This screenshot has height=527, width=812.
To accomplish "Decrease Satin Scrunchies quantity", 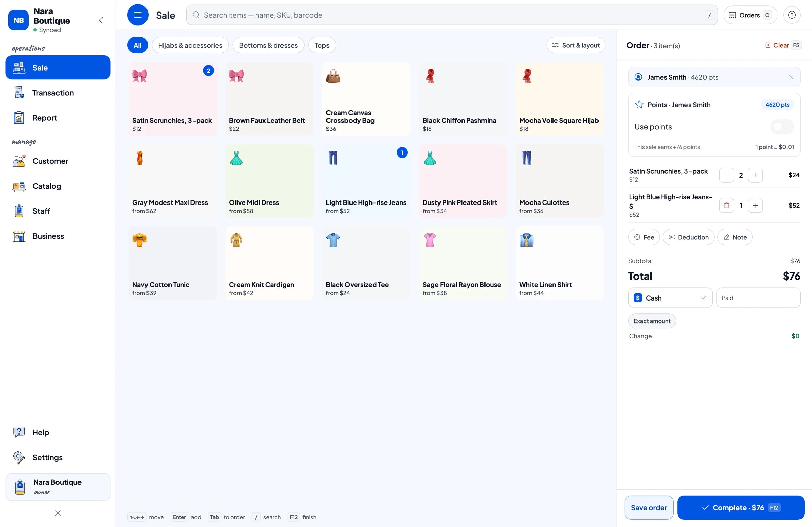I will pyautogui.click(x=726, y=175).
